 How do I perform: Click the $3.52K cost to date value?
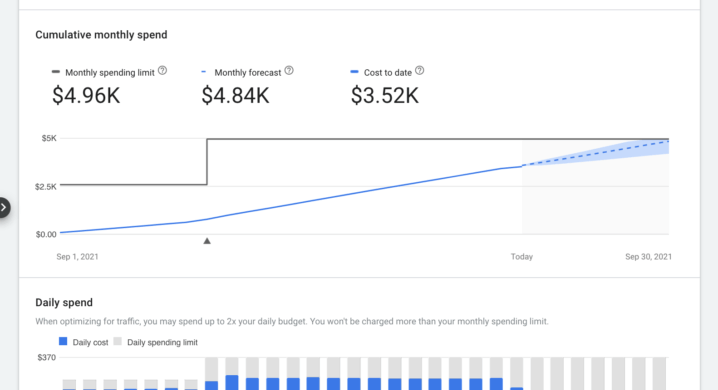pyautogui.click(x=385, y=96)
